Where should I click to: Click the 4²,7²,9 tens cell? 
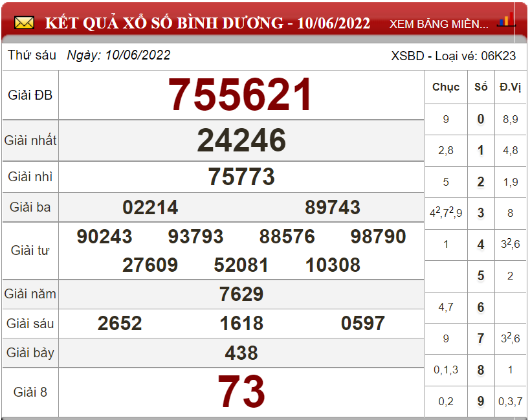click(x=446, y=212)
